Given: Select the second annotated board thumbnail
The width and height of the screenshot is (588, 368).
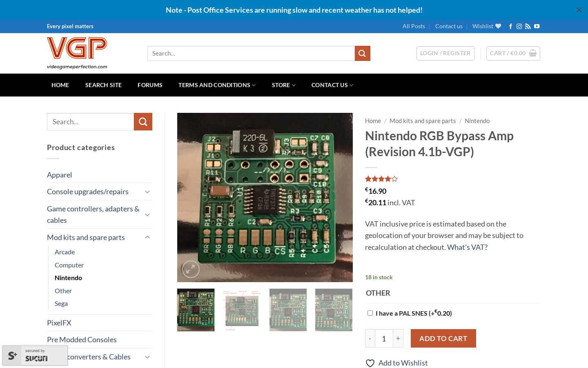Looking at the screenshot, I should tap(242, 310).
